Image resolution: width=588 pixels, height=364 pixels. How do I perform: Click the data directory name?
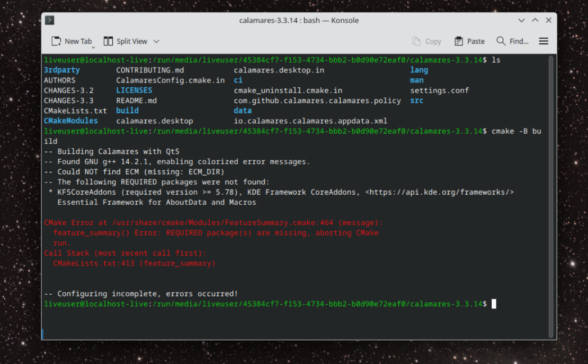tap(243, 111)
